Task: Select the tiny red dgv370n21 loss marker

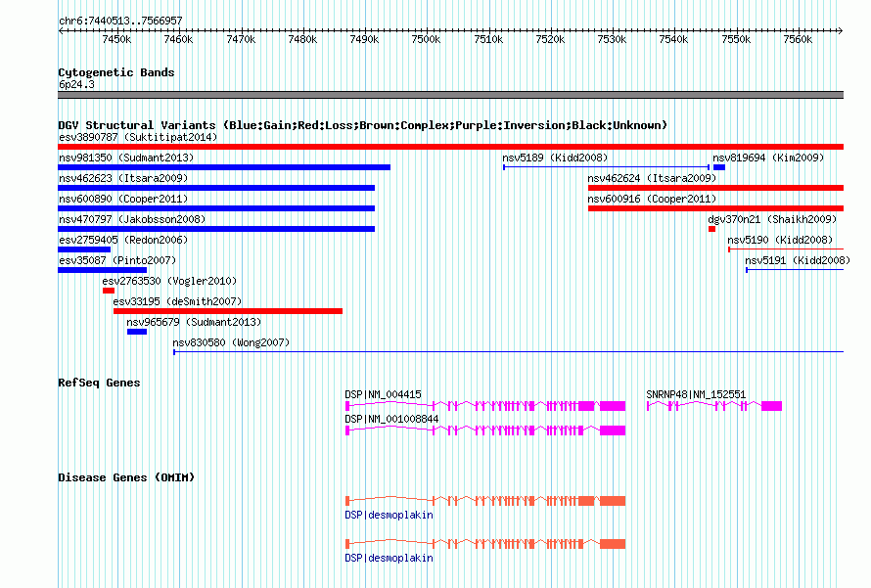Action: click(x=711, y=229)
